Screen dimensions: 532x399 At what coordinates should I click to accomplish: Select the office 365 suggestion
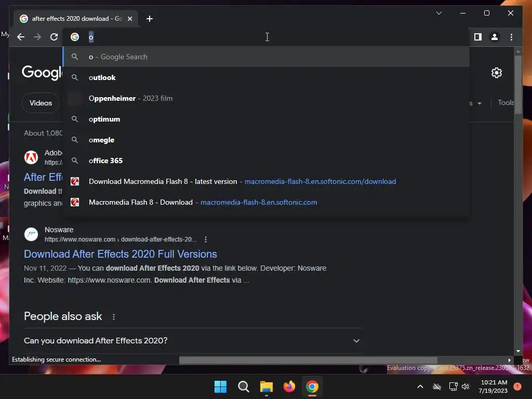pyautogui.click(x=267, y=161)
